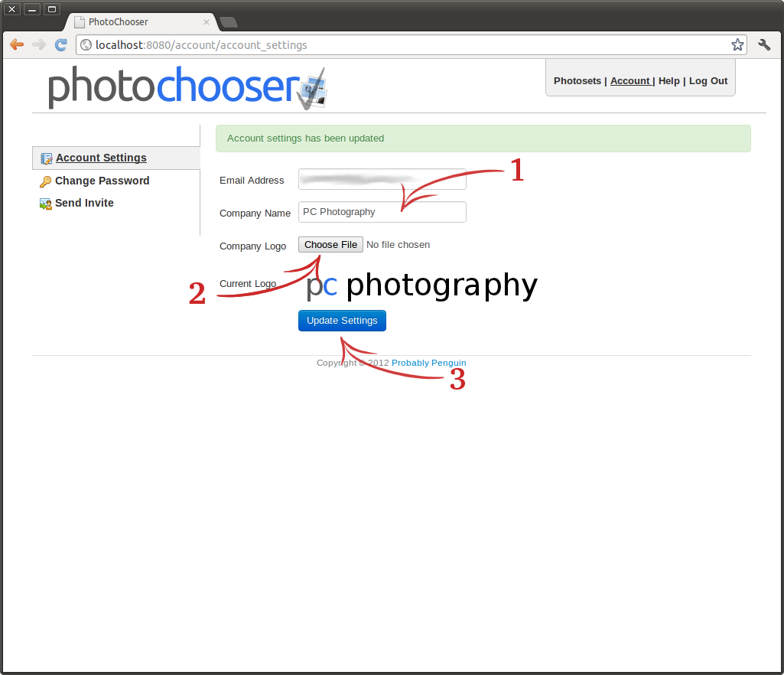The width and height of the screenshot is (784, 675).
Task: Click the browser forward arrow icon
Action: [39, 44]
